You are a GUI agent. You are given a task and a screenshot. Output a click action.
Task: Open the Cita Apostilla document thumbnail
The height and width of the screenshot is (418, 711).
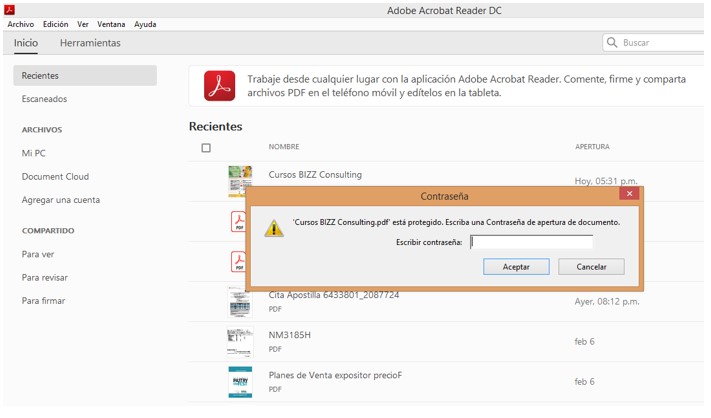(240, 302)
